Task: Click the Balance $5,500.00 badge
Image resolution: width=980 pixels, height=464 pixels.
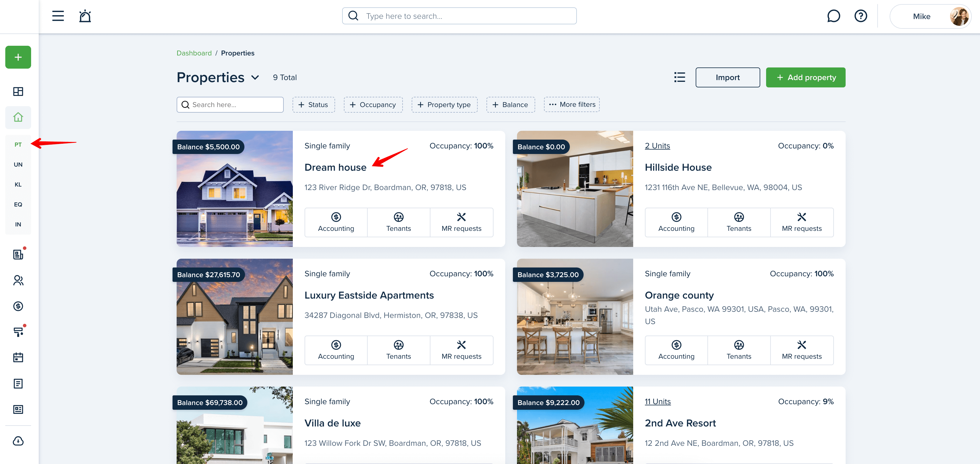Action: 208,147
